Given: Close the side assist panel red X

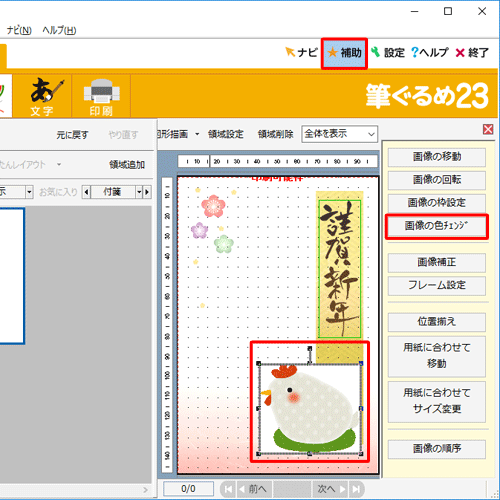Looking at the screenshot, I should click(488, 129).
